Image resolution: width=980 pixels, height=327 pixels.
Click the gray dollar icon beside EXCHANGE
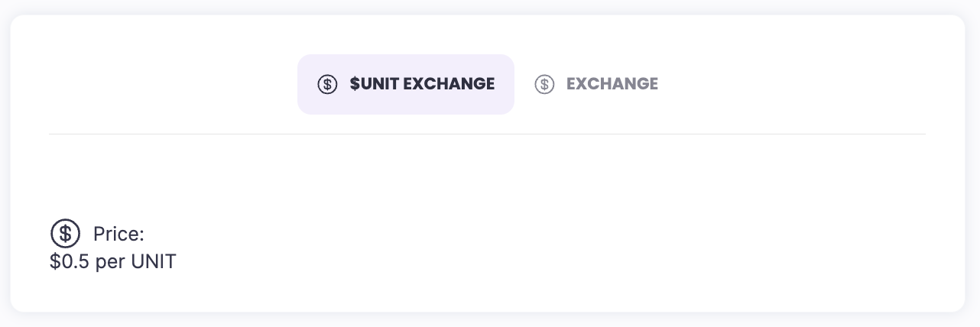point(544,84)
